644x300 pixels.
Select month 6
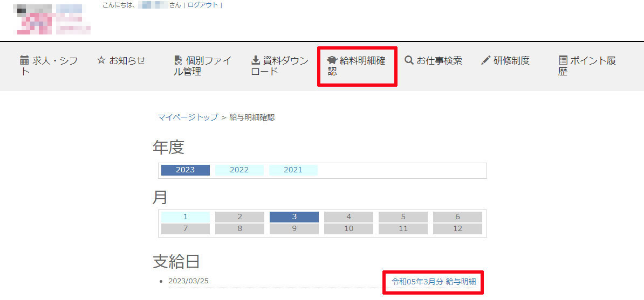coord(457,217)
